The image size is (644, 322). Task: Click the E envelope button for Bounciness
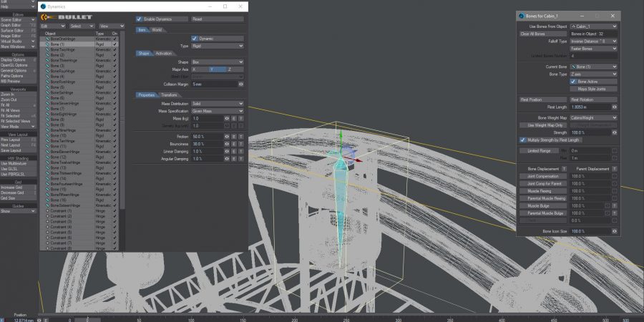[235, 144]
